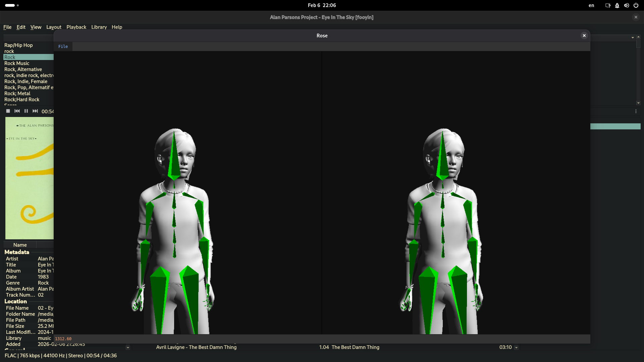Close the Rose visualizer window
The image size is (644, 362).
click(x=584, y=36)
